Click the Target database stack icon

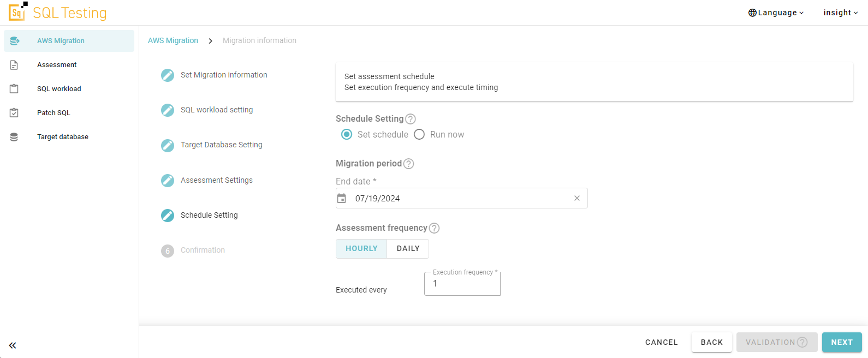click(14, 137)
